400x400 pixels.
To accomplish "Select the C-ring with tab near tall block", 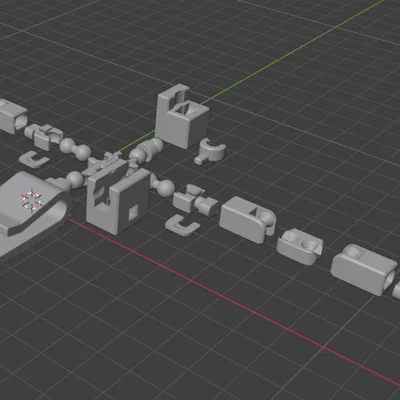I will click(x=210, y=151).
